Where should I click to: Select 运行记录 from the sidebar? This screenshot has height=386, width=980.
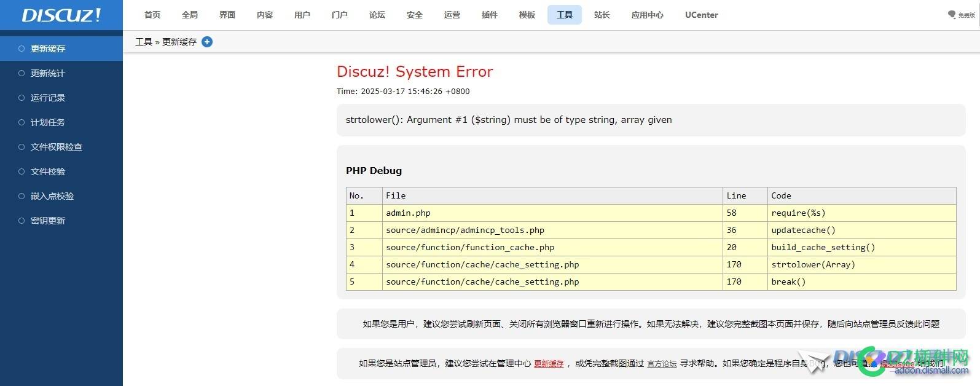[x=48, y=98]
